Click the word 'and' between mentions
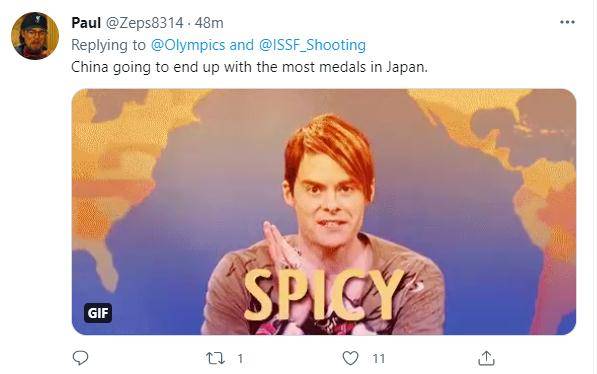597x374 pixels. [x=242, y=45]
